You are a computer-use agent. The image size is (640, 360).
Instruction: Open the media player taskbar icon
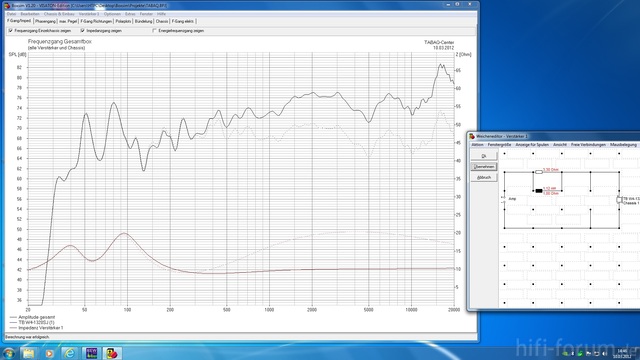pyautogui.click(x=49, y=353)
